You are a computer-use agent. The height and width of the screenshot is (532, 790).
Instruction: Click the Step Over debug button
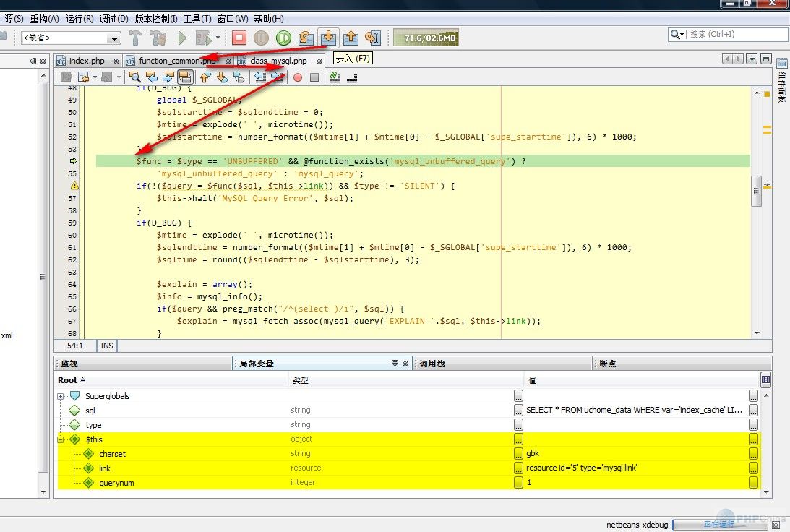306,38
